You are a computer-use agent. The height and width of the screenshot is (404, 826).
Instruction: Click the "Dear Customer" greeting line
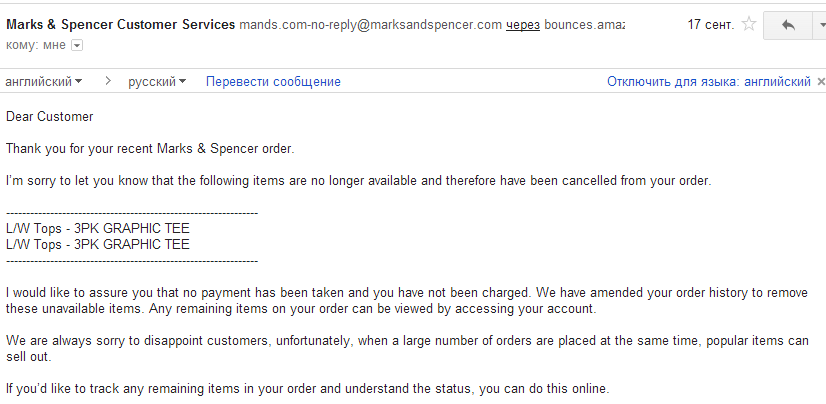point(49,116)
